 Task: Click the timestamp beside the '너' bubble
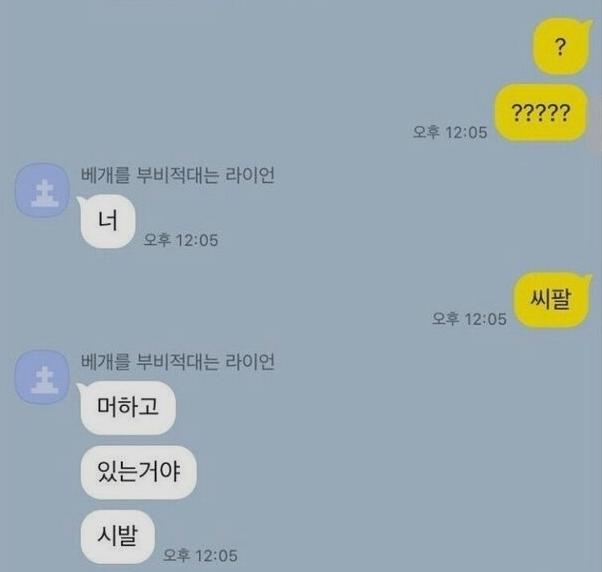pos(181,240)
